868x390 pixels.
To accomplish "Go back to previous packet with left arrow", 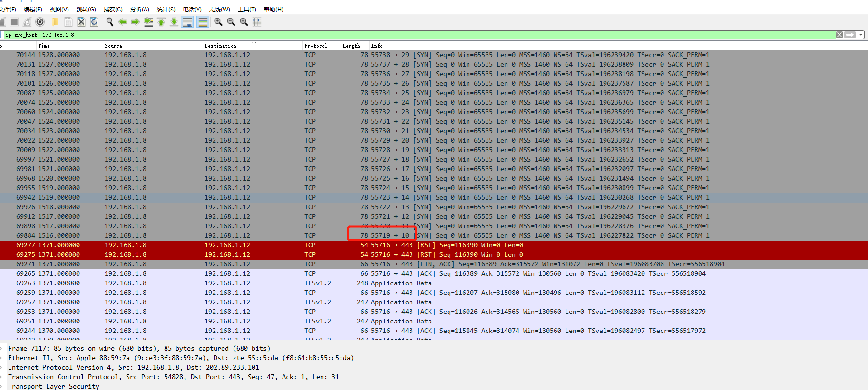I will [x=123, y=22].
